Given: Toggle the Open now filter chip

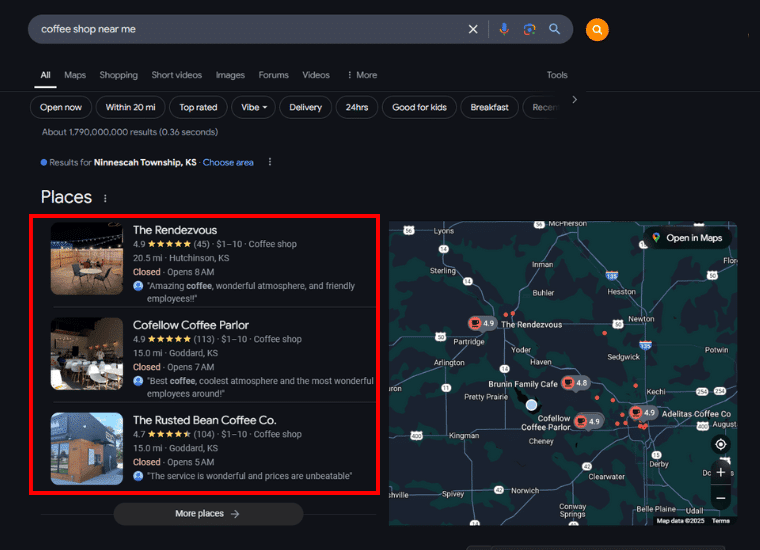Looking at the screenshot, I should [61, 107].
